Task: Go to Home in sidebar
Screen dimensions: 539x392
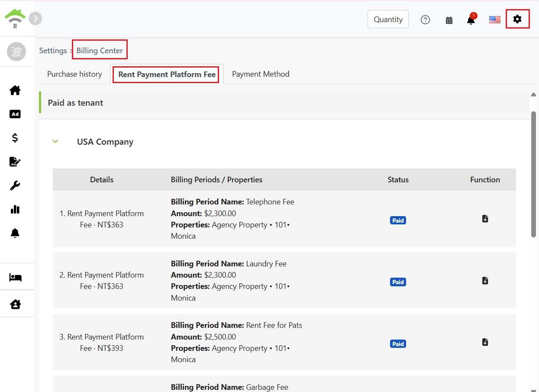Action: [15, 90]
